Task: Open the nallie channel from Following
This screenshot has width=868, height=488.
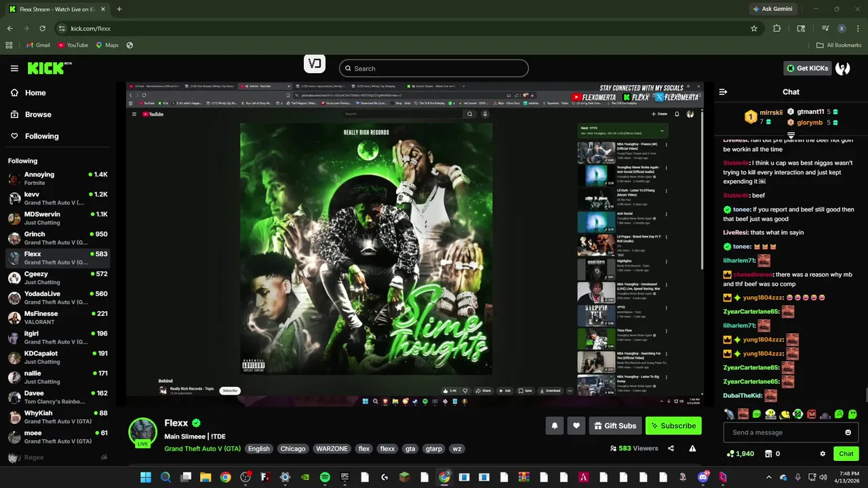Action: coord(57,377)
